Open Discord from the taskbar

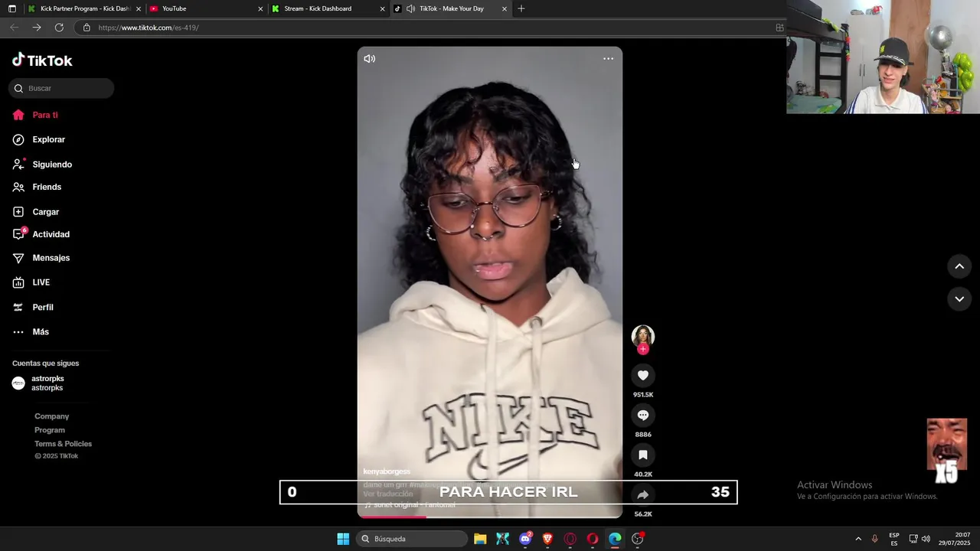pyautogui.click(x=525, y=539)
